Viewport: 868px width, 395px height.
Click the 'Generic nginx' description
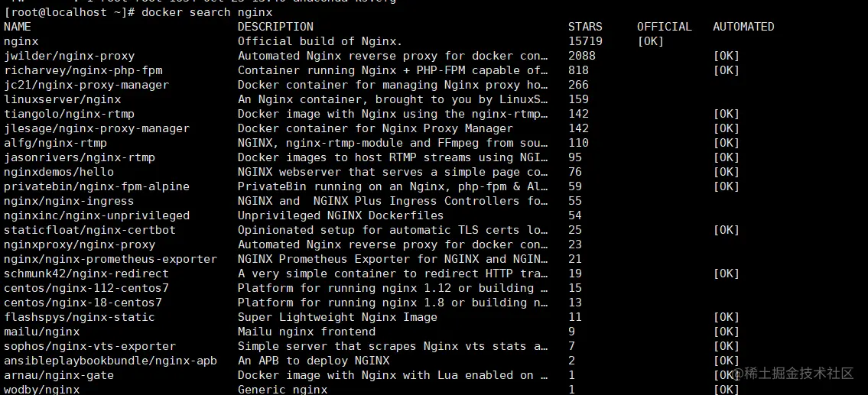(282, 390)
